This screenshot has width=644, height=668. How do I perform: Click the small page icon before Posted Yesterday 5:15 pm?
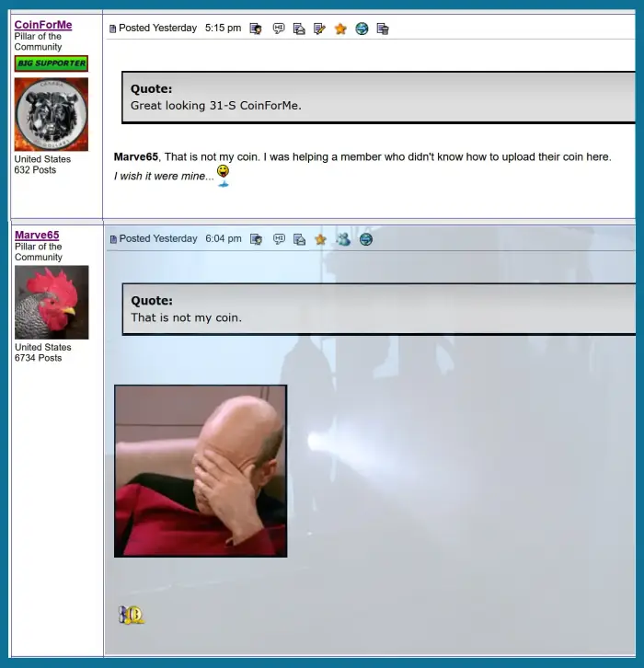pyautogui.click(x=112, y=29)
